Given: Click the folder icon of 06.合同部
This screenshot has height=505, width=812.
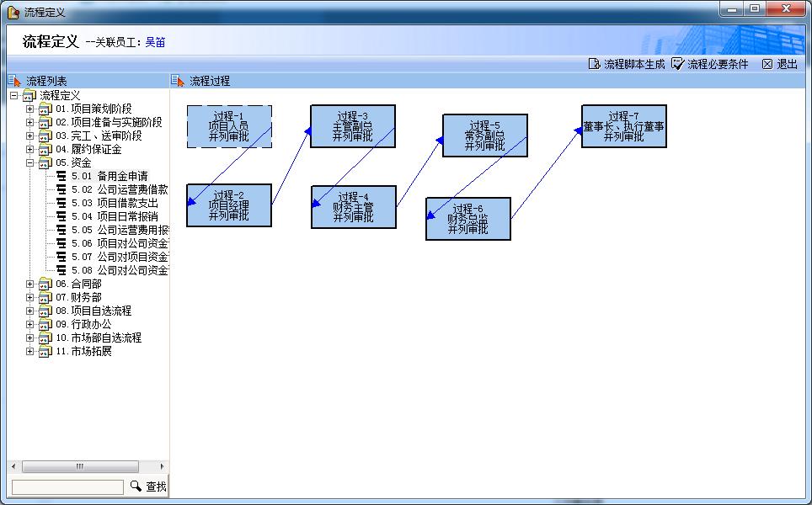Looking at the screenshot, I should (45, 284).
